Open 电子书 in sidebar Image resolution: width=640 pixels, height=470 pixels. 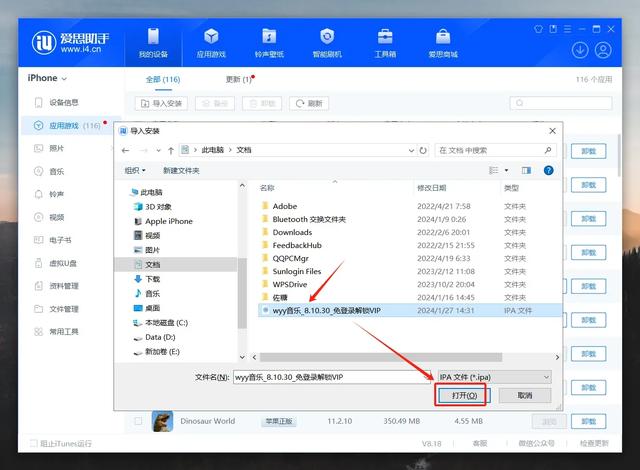tap(53, 240)
